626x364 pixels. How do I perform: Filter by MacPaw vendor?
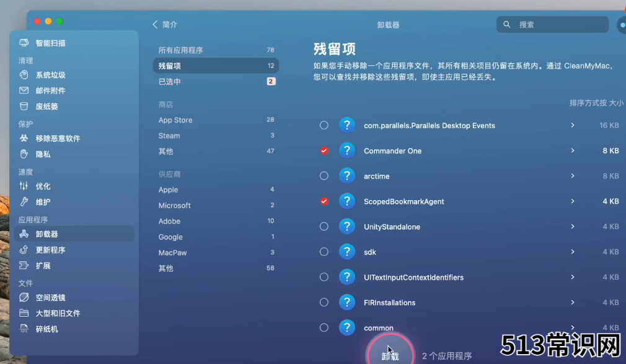[216, 253]
